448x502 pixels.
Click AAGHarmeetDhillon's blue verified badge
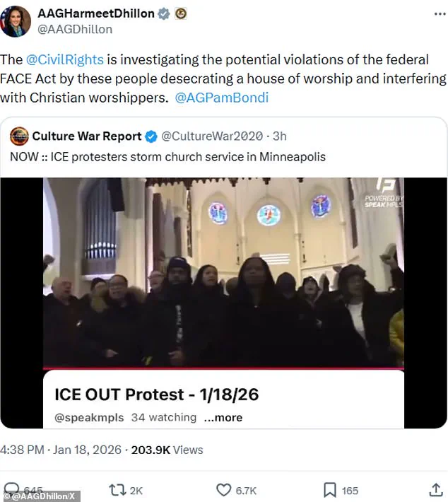[163, 13]
